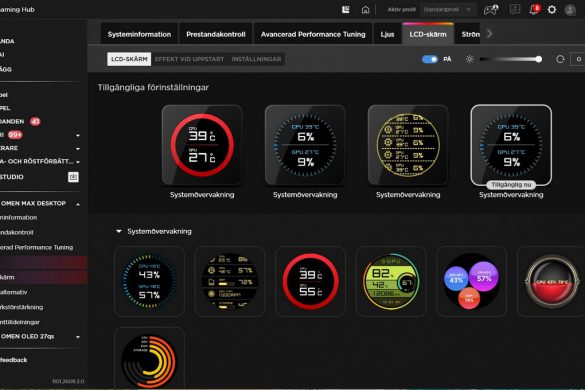Click the circular refresh icon near slider

click(560, 59)
